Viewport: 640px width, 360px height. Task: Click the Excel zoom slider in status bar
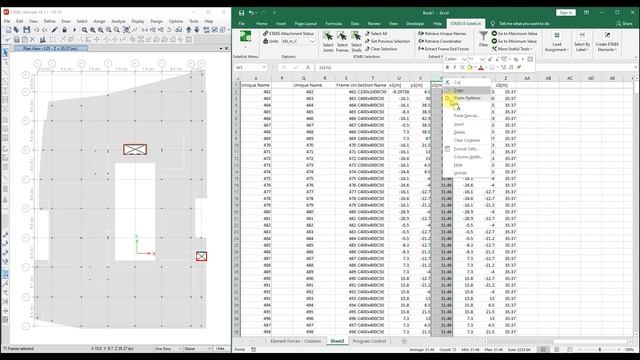[x=599, y=349]
